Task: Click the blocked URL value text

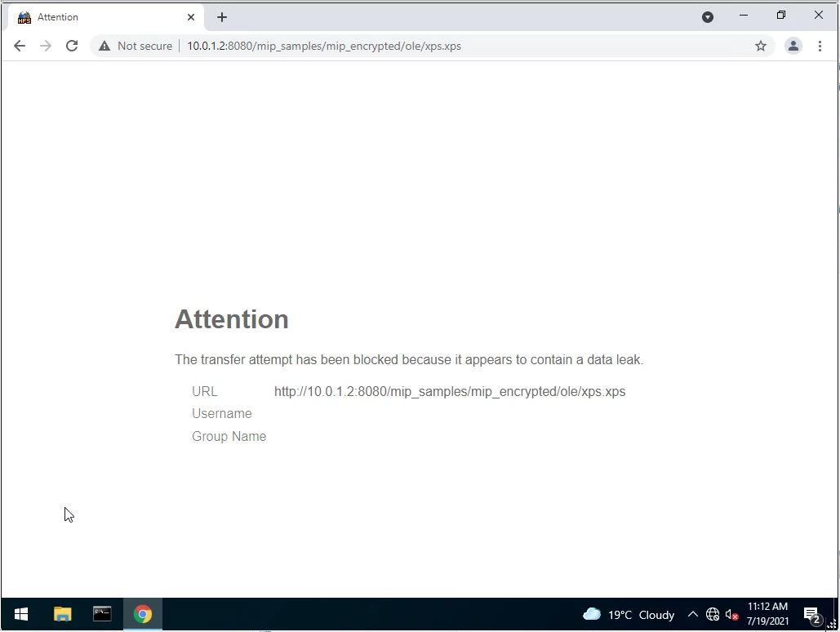Action: tap(450, 391)
